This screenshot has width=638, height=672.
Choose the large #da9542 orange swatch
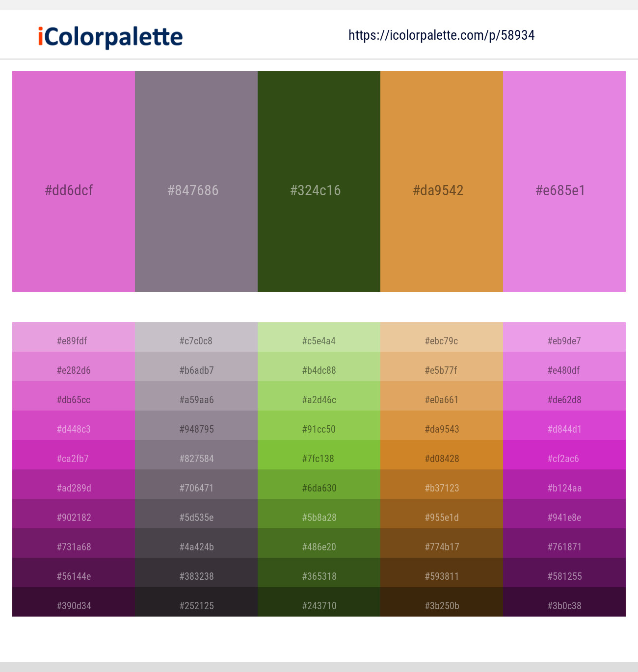point(442,181)
